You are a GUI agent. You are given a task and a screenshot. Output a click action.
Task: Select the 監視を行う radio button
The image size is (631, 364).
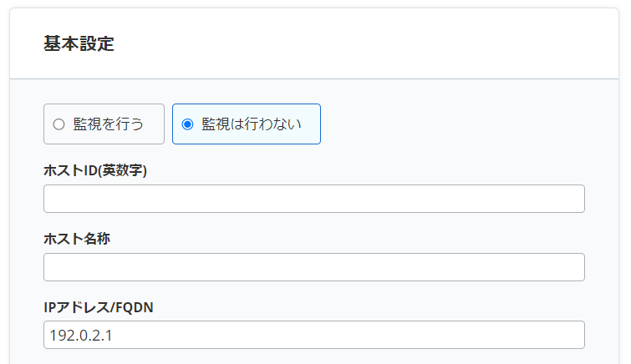(x=59, y=124)
